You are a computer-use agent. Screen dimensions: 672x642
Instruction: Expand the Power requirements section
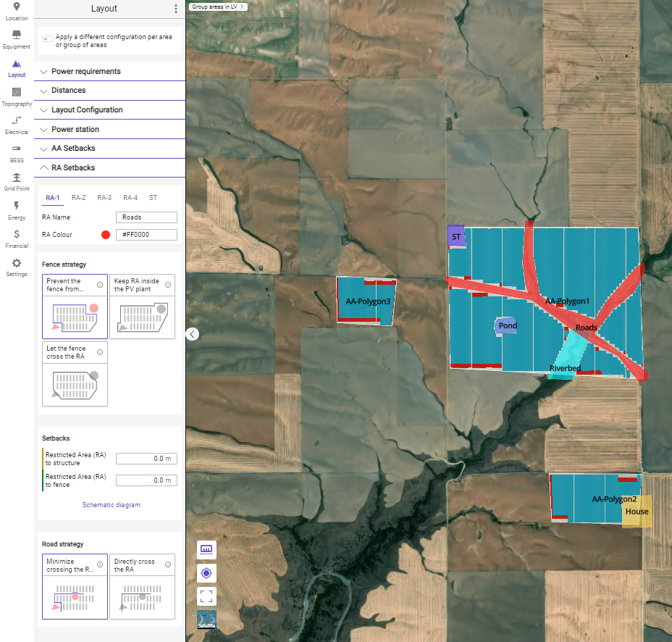(110, 71)
